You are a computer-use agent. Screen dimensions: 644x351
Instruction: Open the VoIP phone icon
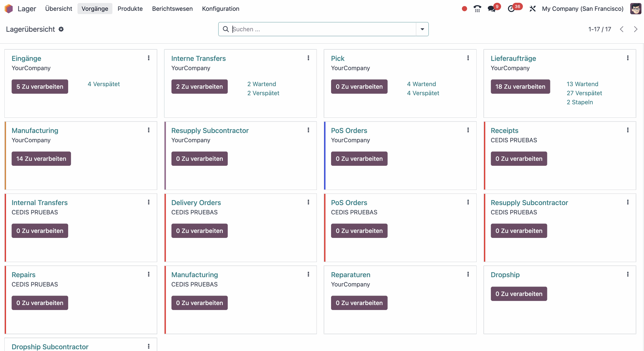click(x=477, y=9)
